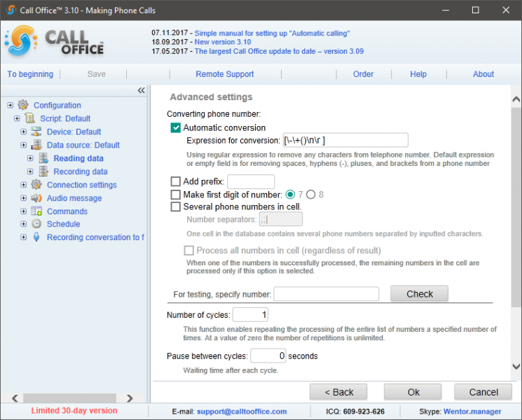Click sidebar scroll left arrow
The image size is (522, 420).
click(x=15, y=398)
